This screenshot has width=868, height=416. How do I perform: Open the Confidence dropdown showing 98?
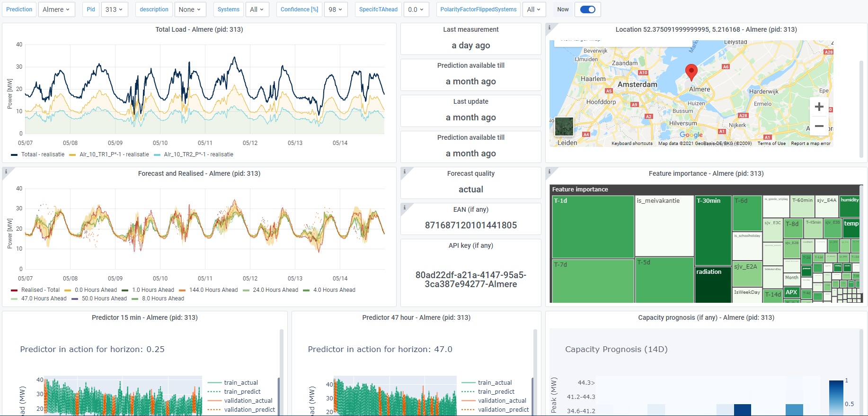click(x=336, y=9)
